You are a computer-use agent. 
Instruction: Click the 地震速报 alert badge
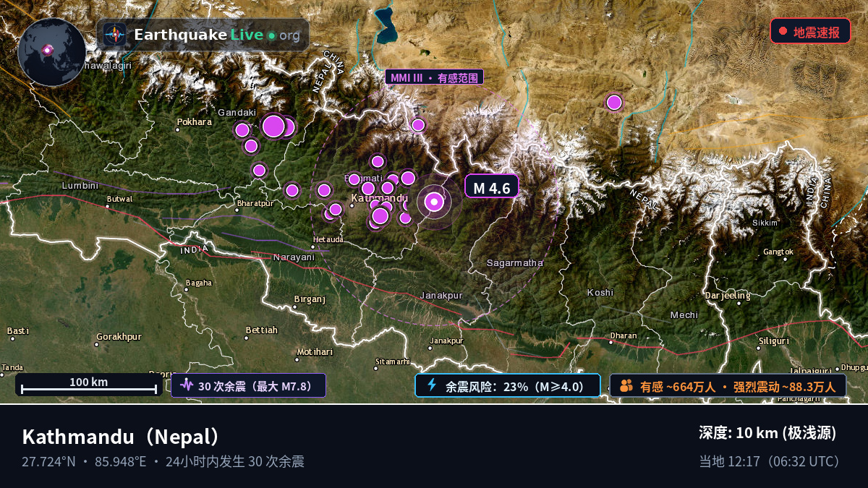[810, 31]
